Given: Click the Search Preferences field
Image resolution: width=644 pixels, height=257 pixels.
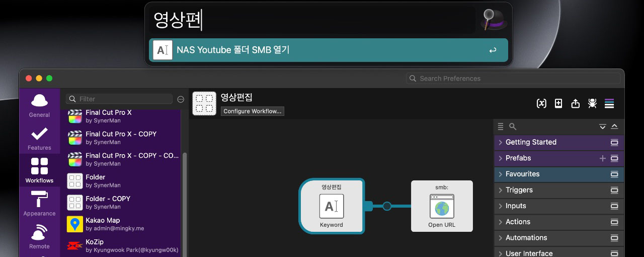Looking at the screenshot, I should tap(513, 79).
